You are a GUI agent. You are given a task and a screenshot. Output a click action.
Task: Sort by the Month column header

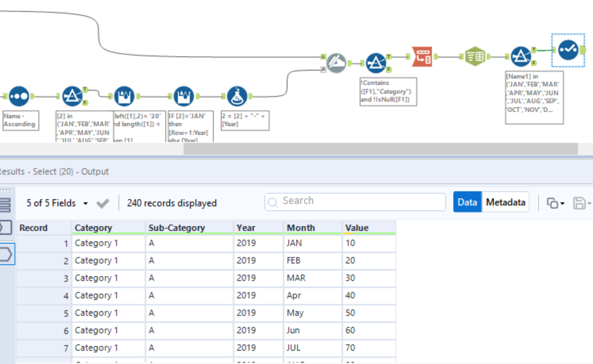tap(301, 228)
